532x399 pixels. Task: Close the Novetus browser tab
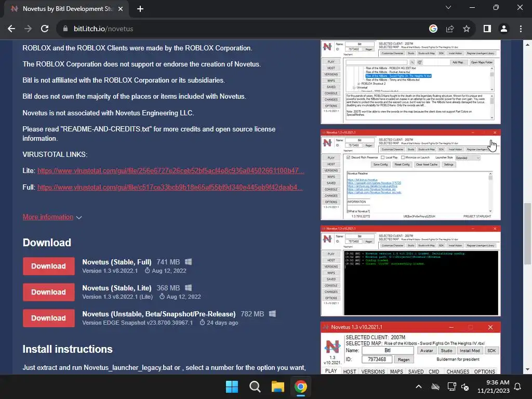click(x=121, y=9)
